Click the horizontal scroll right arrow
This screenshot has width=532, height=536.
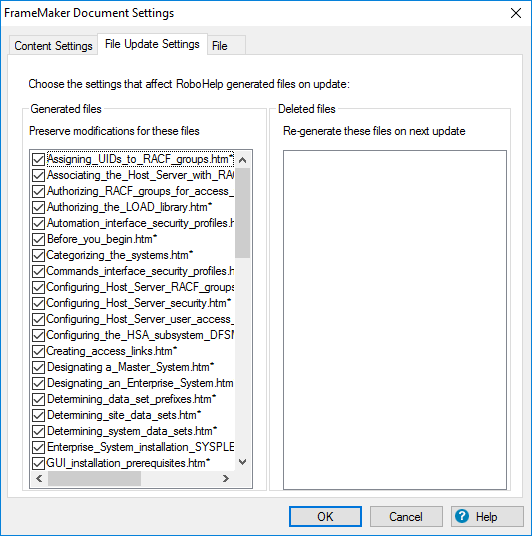[x=226, y=478]
